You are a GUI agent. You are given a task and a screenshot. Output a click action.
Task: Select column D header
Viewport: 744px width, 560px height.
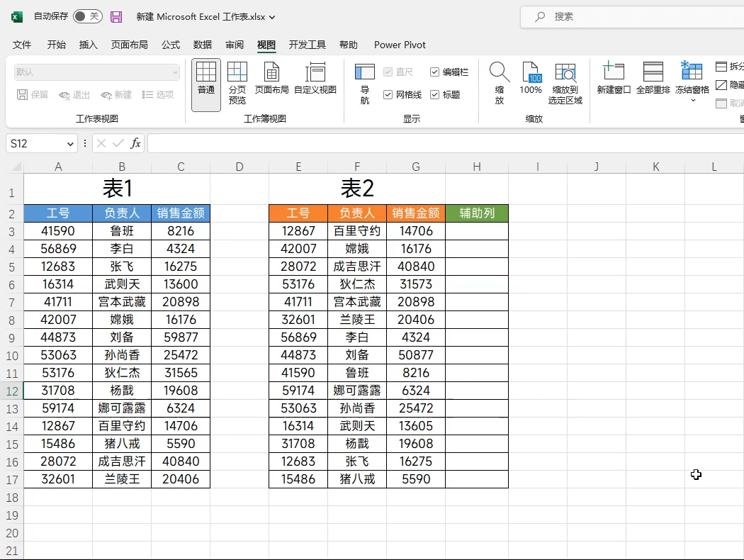point(239,167)
